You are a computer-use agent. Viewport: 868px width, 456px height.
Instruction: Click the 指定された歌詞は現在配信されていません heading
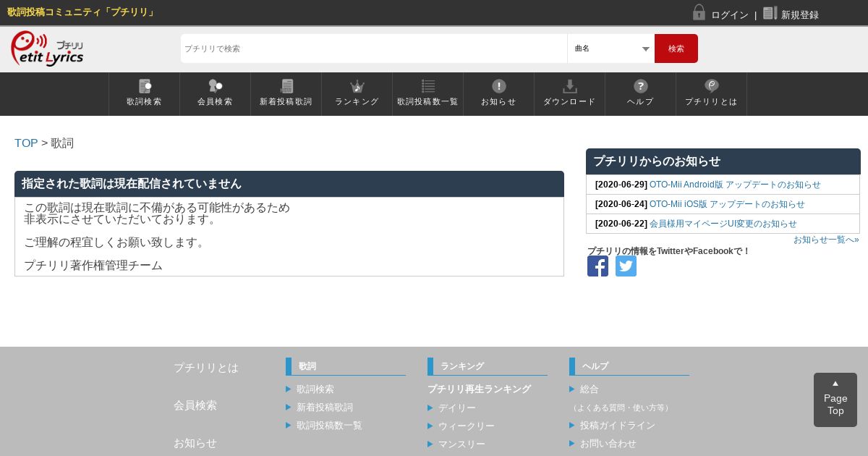[132, 184]
